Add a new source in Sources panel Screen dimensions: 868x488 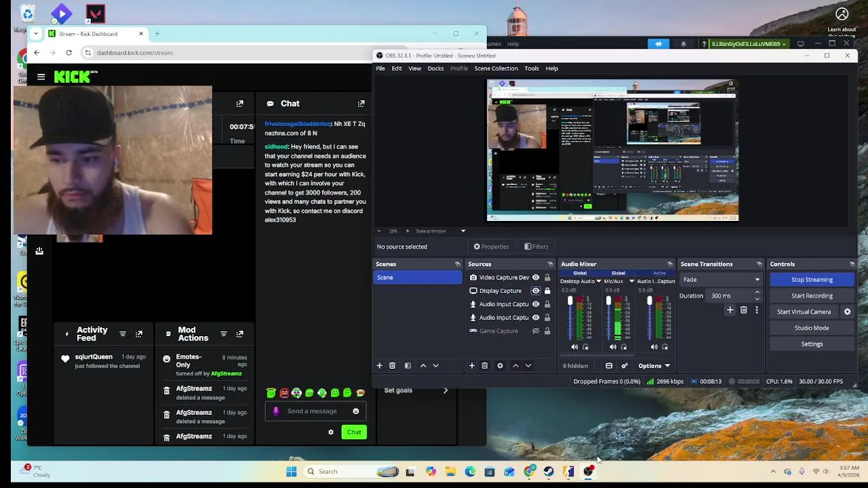click(472, 366)
